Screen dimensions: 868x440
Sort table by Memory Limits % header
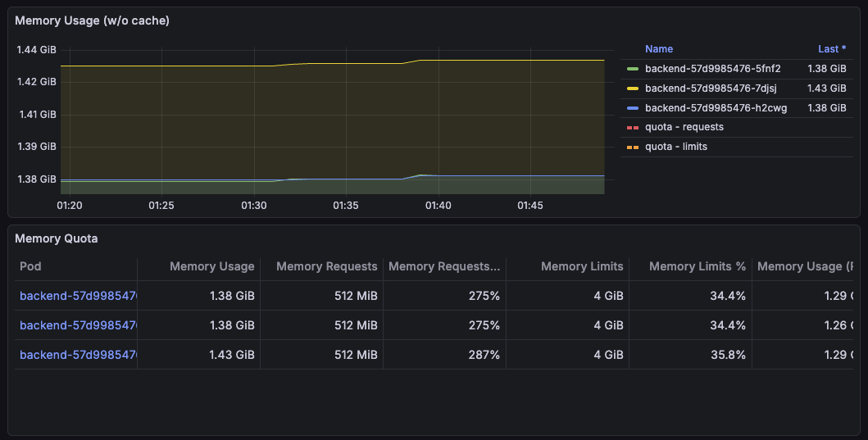point(697,266)
